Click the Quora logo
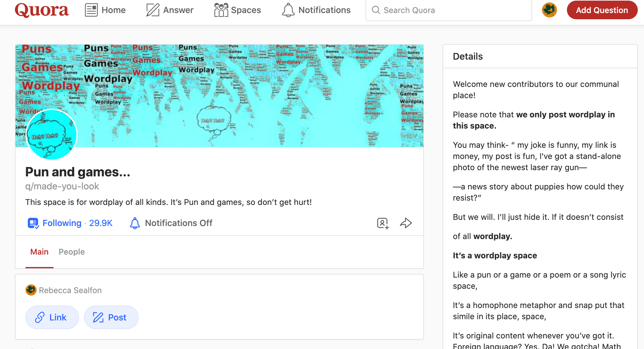 pyautogui.click(x=42, y=10)
